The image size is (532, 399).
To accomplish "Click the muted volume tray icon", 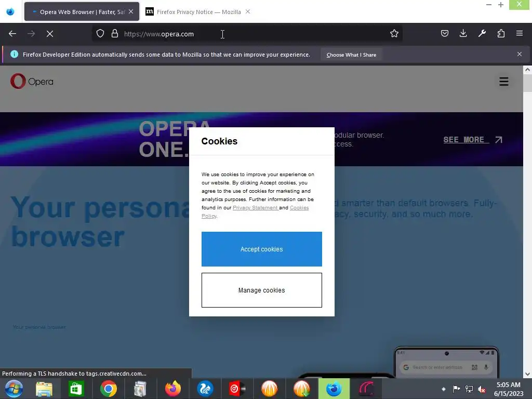I will pyautogui.click(x=482, y=389).
